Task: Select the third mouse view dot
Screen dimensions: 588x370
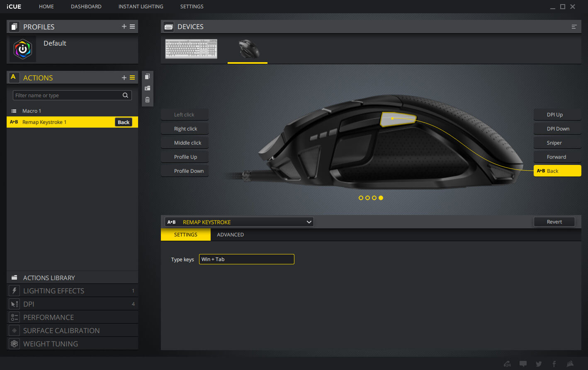Action: [x=374, y=198]
